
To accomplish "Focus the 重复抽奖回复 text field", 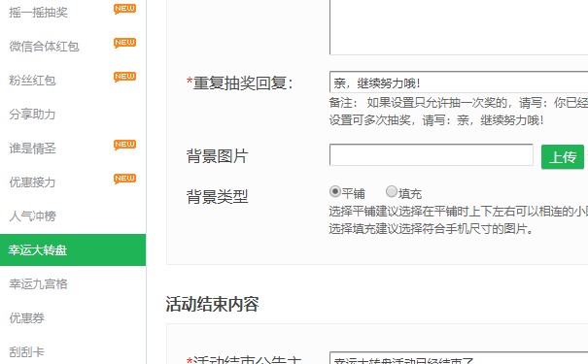I will tap(459, 82).
